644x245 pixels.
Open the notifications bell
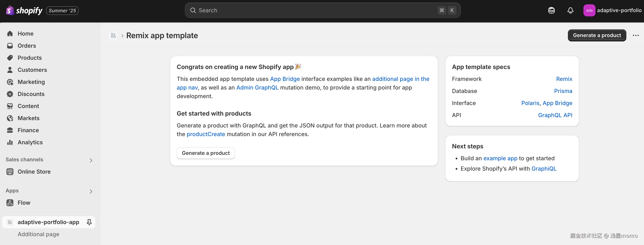click(x=570, y=10)
